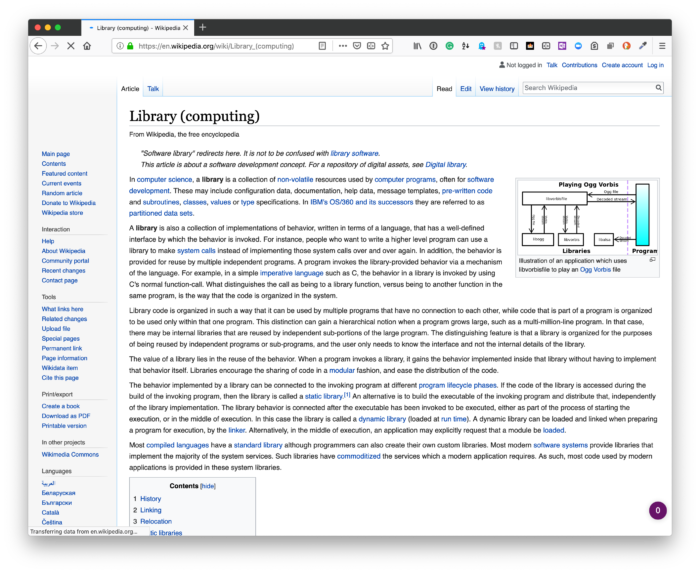Click the Català language link
The image size is (700, 573).
50,513
